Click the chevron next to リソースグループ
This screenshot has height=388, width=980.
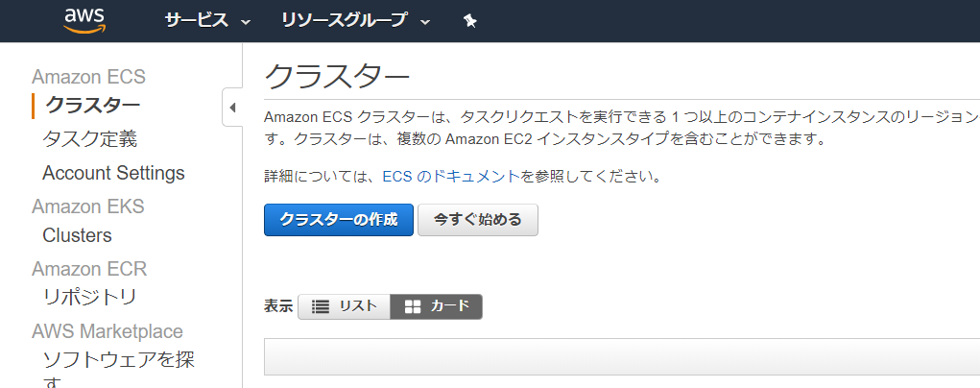click(425, 22)
